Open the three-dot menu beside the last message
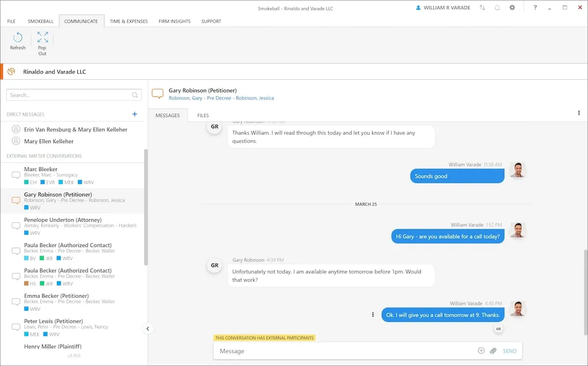588x366 pixels. pos(373,315)
